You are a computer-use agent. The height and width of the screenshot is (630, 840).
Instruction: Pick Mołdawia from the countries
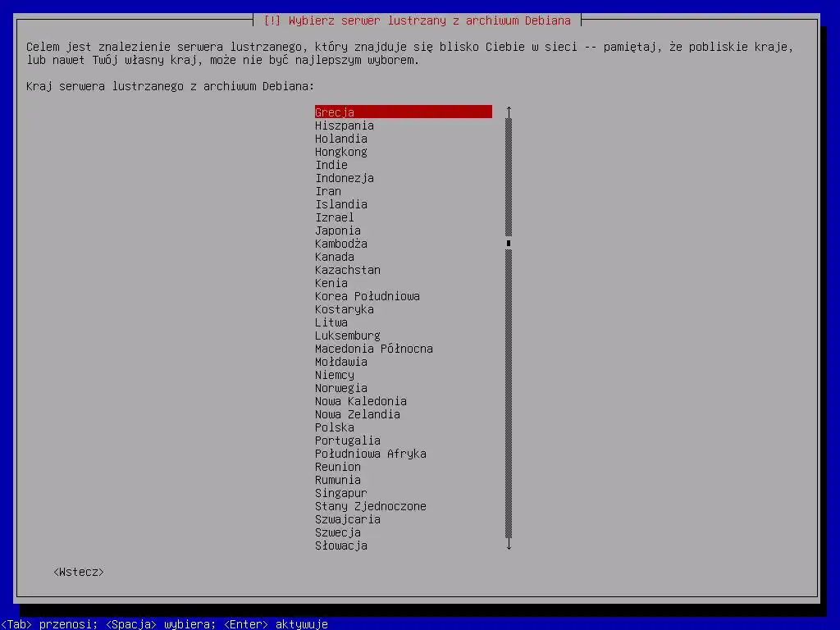coord(404,362)
